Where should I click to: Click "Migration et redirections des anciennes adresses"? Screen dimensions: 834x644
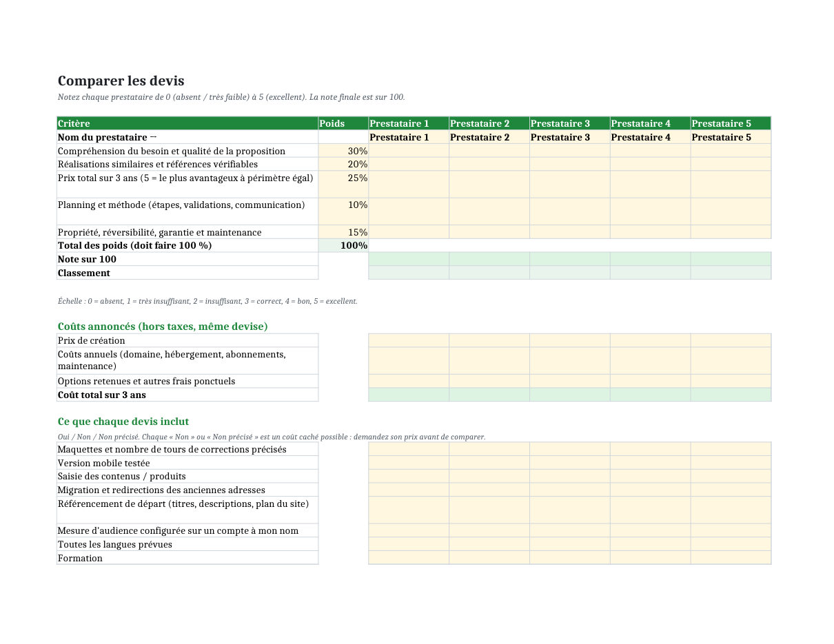187,490
